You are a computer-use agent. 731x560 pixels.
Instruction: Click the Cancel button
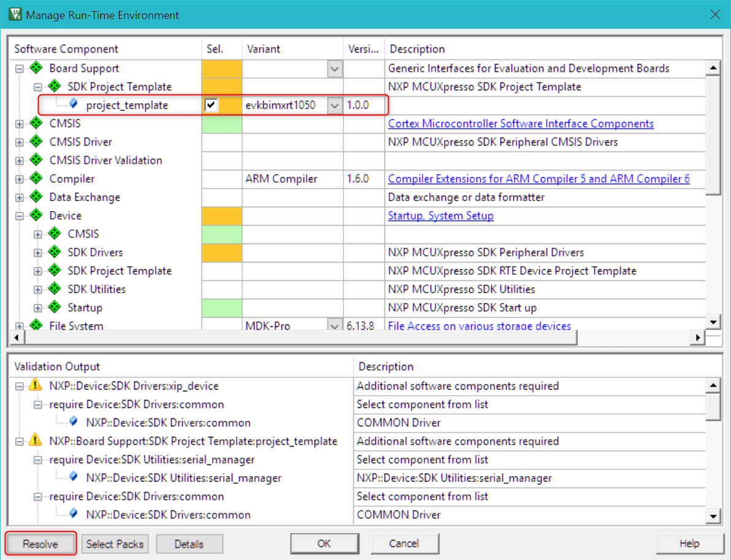point(404,543)
